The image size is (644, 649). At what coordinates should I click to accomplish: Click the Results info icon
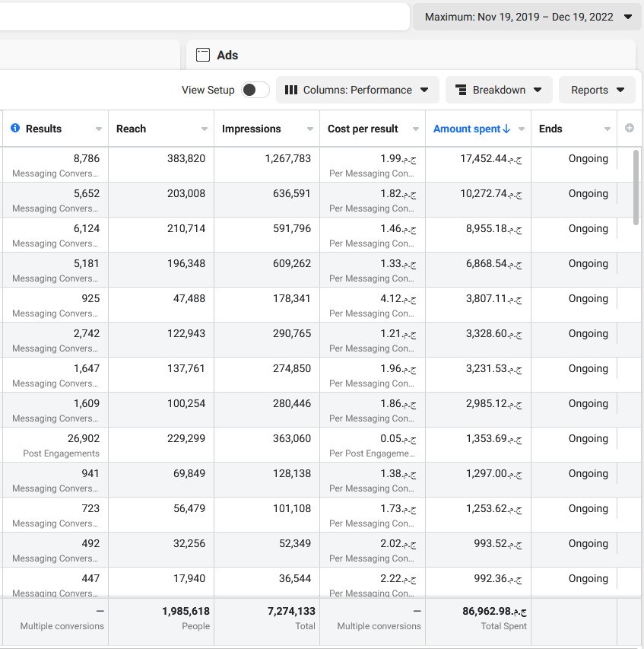pyautogui.click(x=15, y=128)
